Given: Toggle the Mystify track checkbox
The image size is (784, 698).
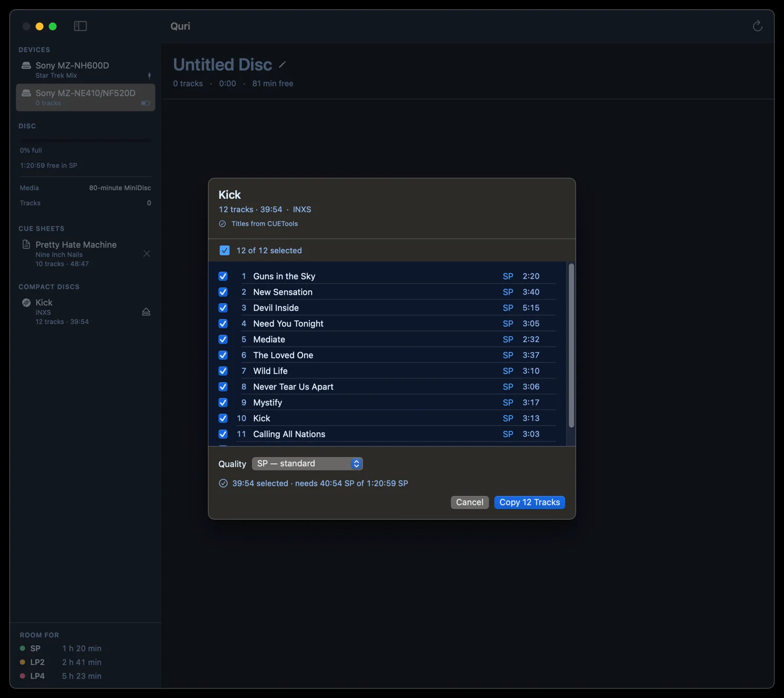Looking at the screenshot, I should pos(223,403).
